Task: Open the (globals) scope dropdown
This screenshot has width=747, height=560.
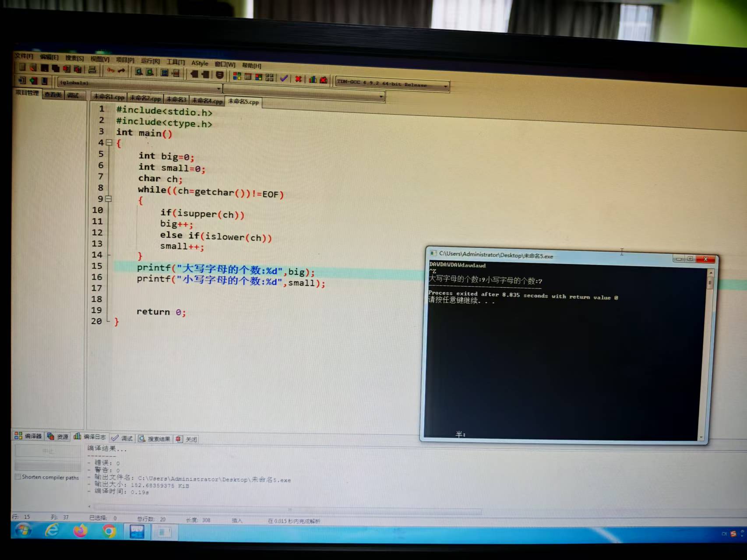Action: pos(140,85)
